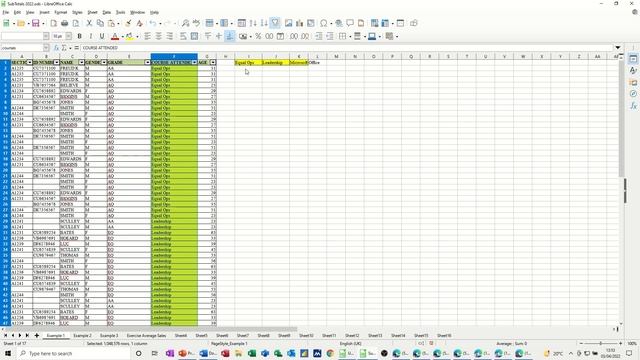This screenshot has height=360, width=640.
Task: Open the GRADE column filter dropdown
Action: click(x=147, y=62)
